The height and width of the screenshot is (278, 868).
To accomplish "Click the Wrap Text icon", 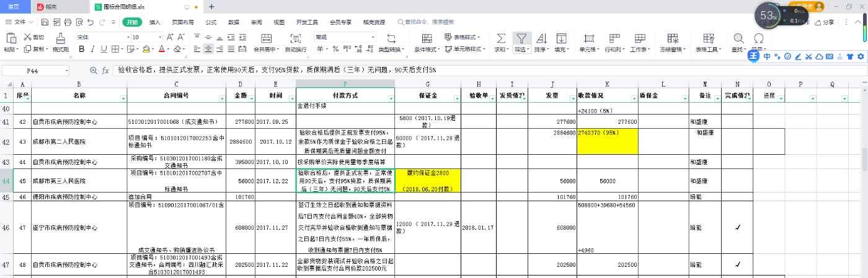I will (295, 38).
